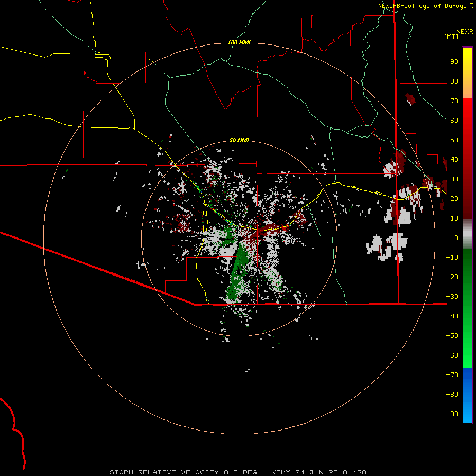
Task: Click the -30 value on velocity scale
Action: (452, 297)
